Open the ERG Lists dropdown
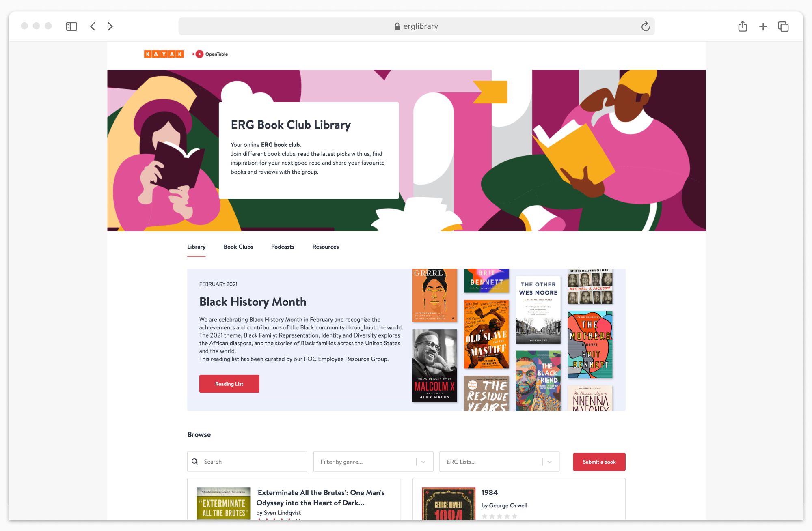This screenshot has height=531, width=812. (499, 462)
